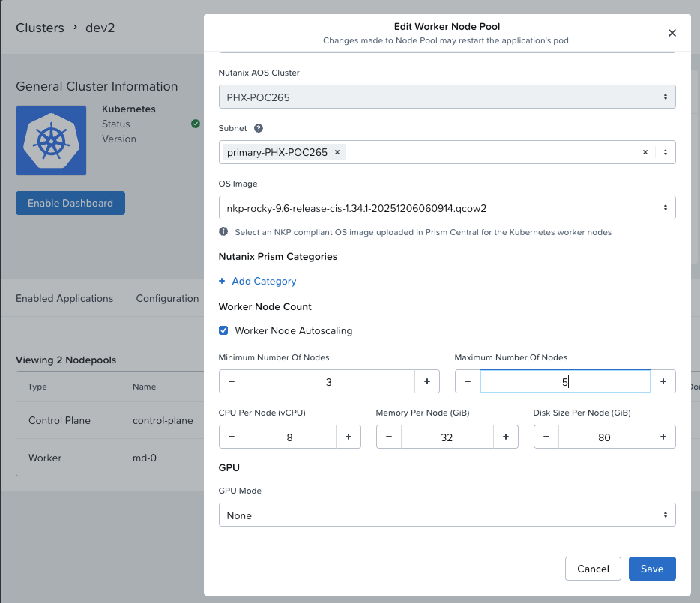Screen dimensions: 700x603
Task: Save the worker node pool changes
Action: click(651, 569)
